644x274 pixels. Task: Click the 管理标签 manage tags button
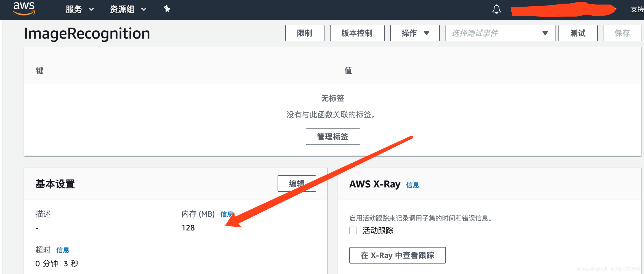333,137
